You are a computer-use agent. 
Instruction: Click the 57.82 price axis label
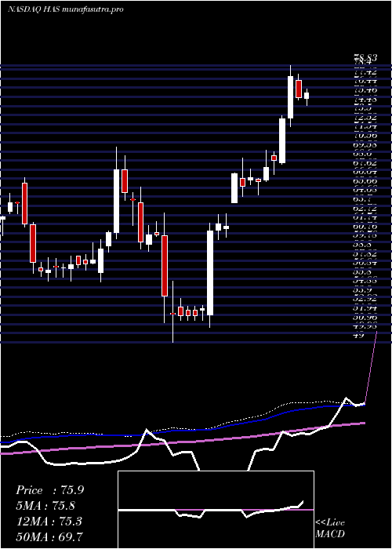click(x=366, y=253)
